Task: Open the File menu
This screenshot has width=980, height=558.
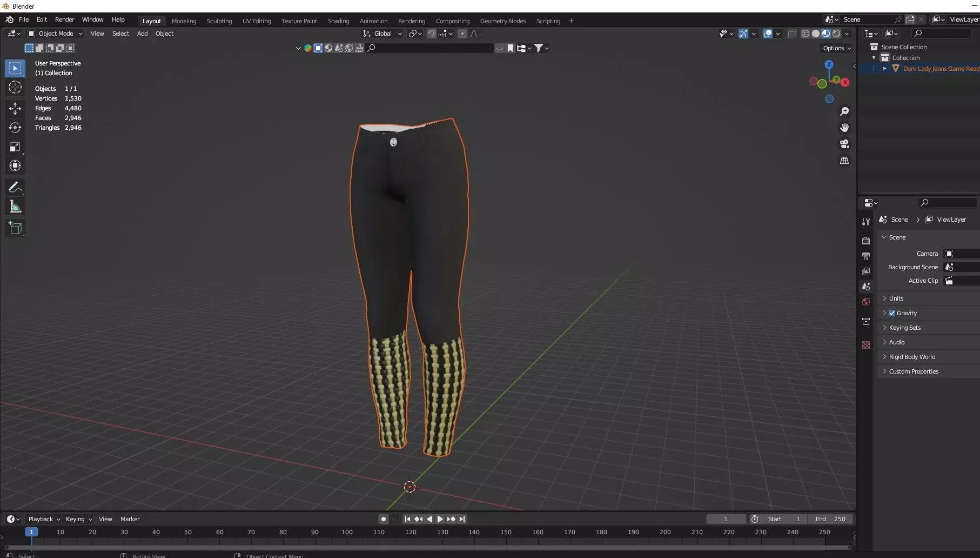Action: 24,19
